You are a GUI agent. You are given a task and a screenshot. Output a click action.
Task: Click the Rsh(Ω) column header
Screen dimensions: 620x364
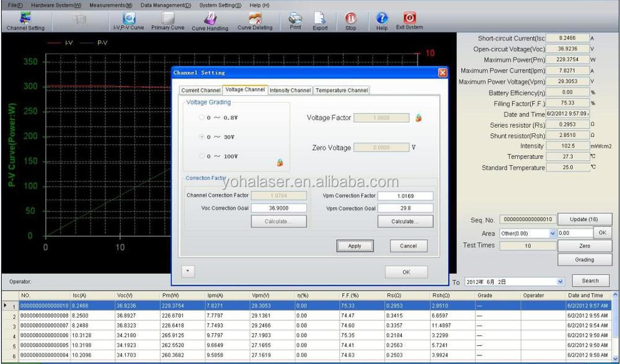453,296
